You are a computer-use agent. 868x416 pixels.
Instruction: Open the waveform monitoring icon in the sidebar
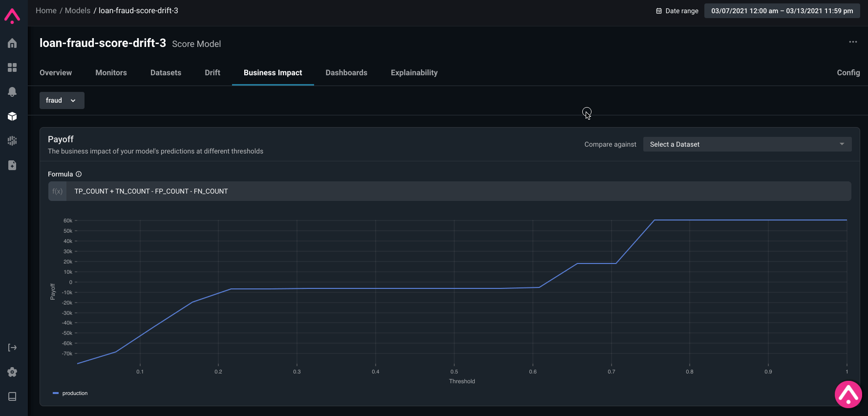pyautogui.click(x=12, y=141)
